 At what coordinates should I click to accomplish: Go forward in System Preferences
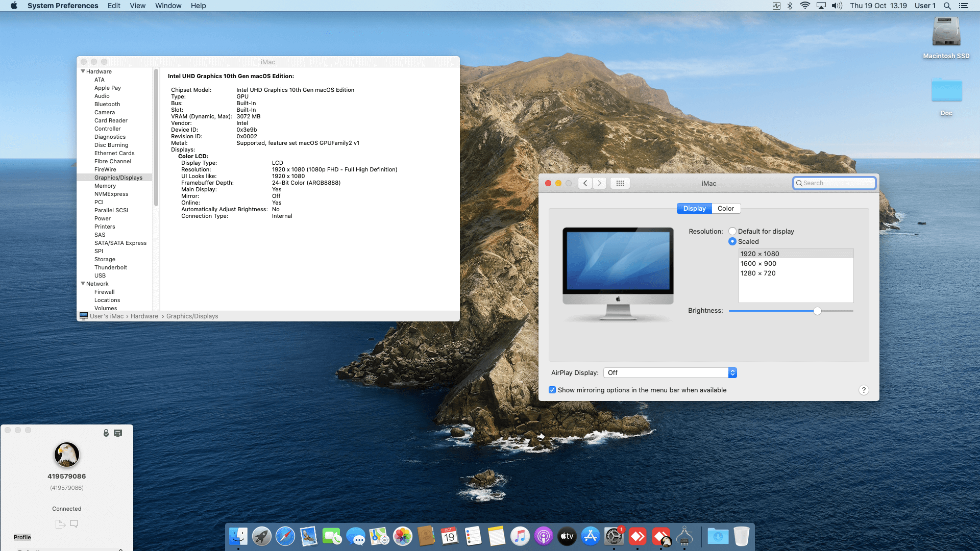(600, 183)
